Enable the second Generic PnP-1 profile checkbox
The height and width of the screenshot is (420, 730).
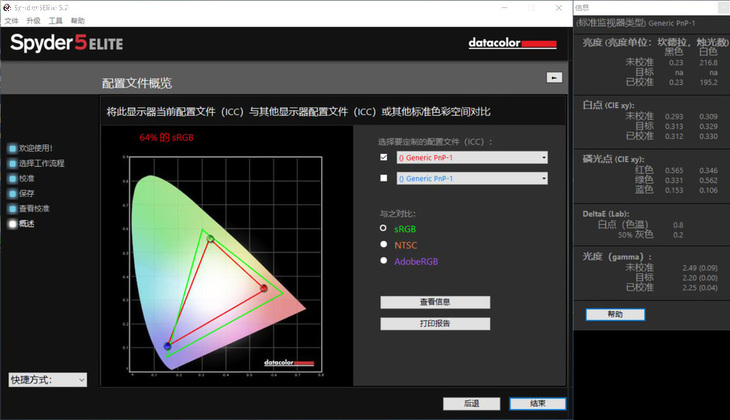click(x=385, y=179)
